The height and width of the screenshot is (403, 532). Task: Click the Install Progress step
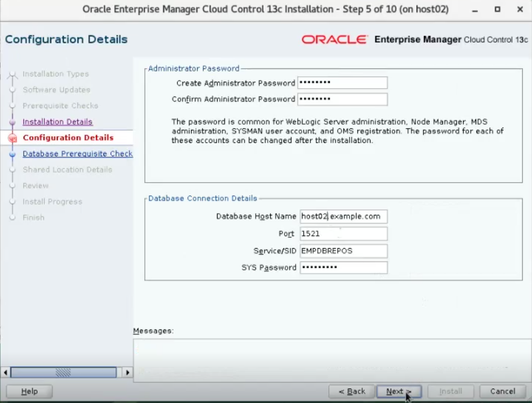pos(52,201)
